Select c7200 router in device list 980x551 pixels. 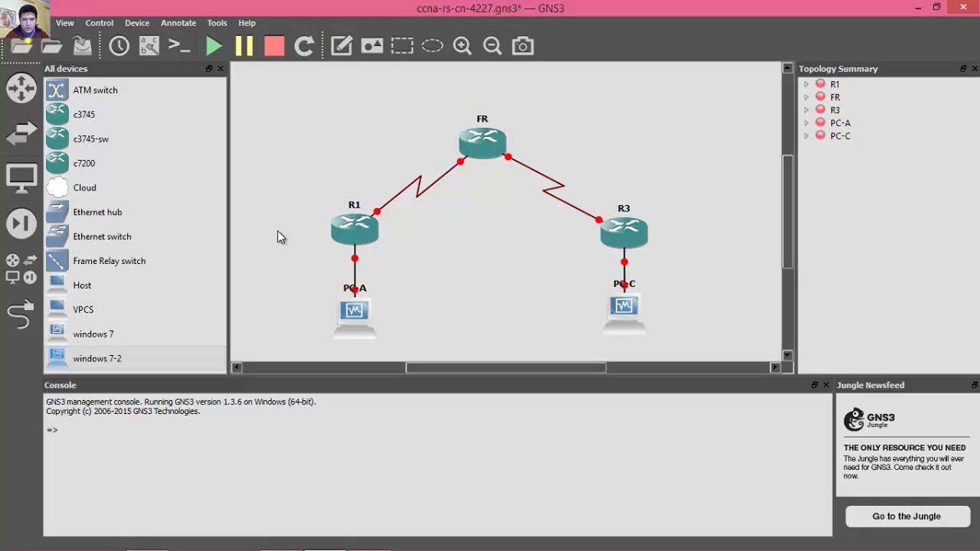pos(135,163)
